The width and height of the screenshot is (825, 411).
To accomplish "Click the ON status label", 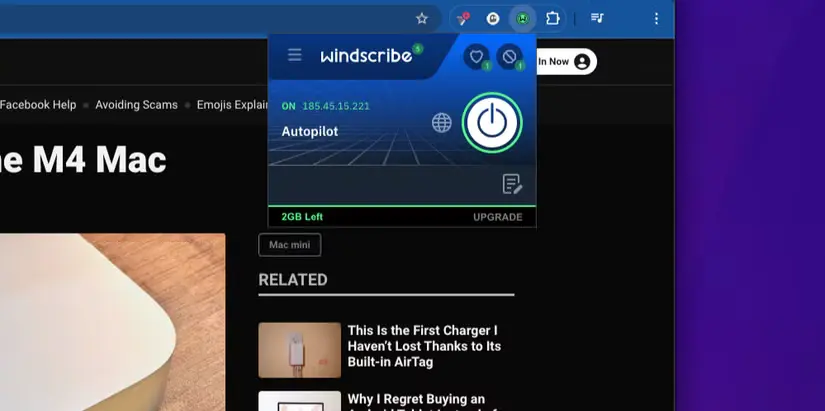I will (288, 106).
